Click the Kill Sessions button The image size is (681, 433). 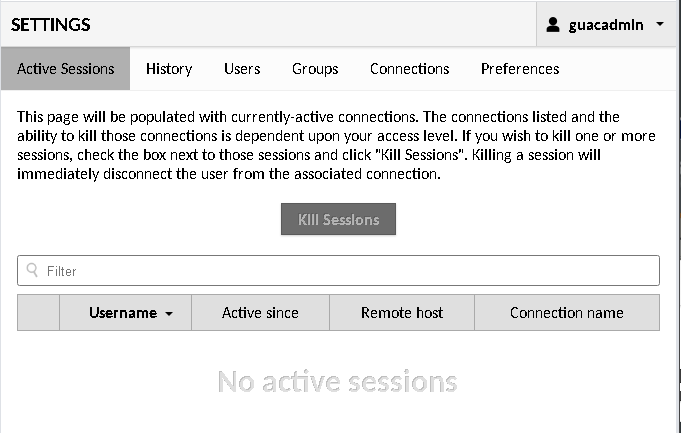pyautogui.click(x=338, y=219)
